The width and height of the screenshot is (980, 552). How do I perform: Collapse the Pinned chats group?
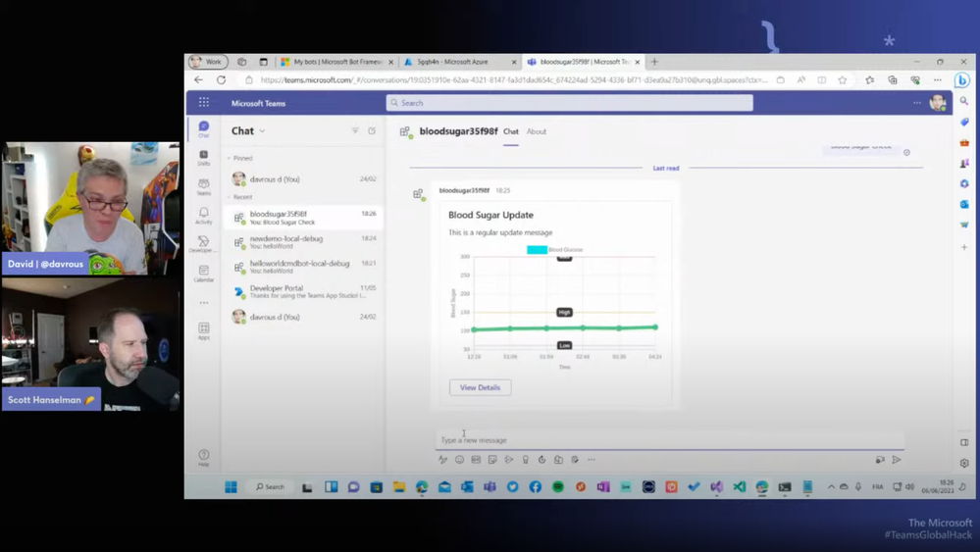[240, 158]
